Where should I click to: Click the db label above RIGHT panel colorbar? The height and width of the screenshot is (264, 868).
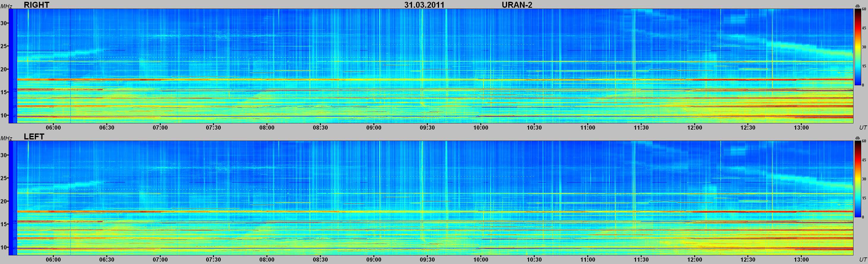[x=858, y=6]
